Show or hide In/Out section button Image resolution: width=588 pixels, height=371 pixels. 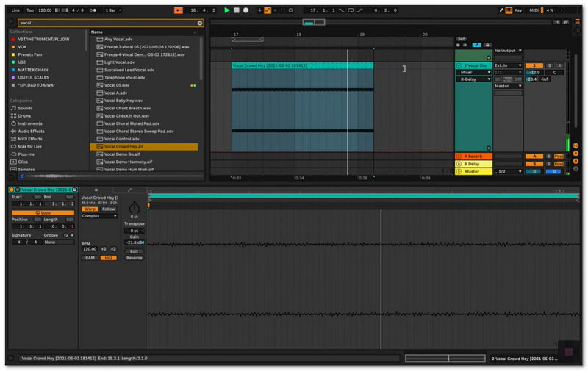pyautogui.click(x=576, y=145)
